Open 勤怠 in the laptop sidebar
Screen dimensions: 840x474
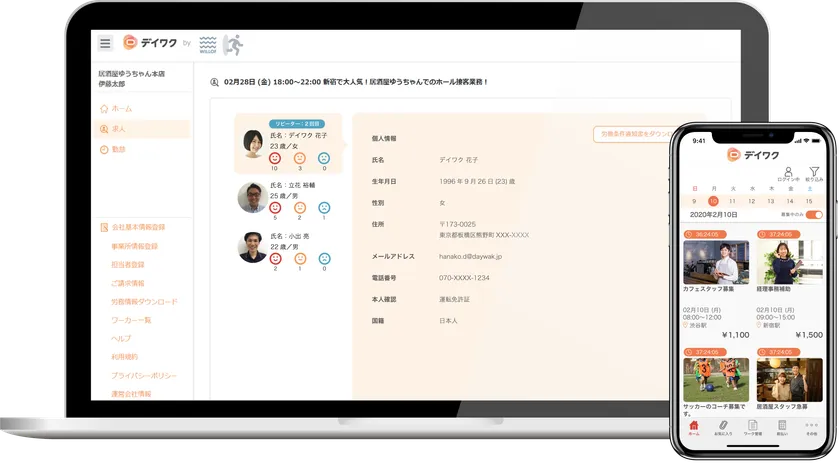pos(112,149)
